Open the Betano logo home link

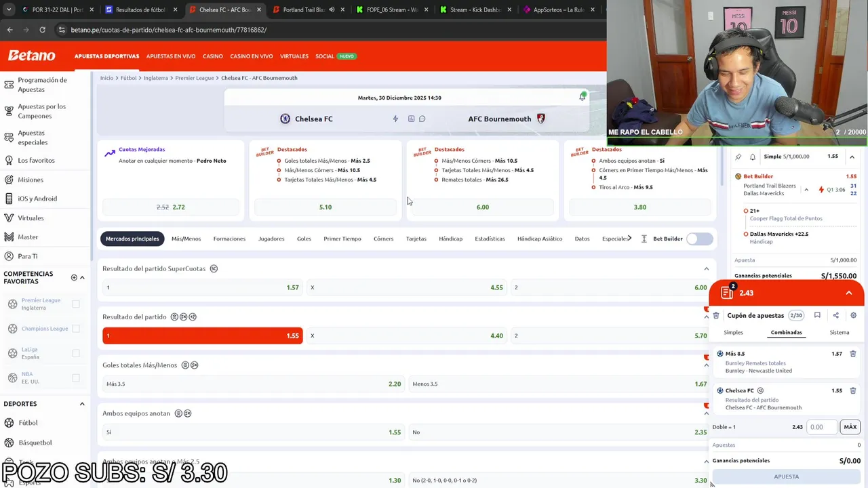pos(31,56)
